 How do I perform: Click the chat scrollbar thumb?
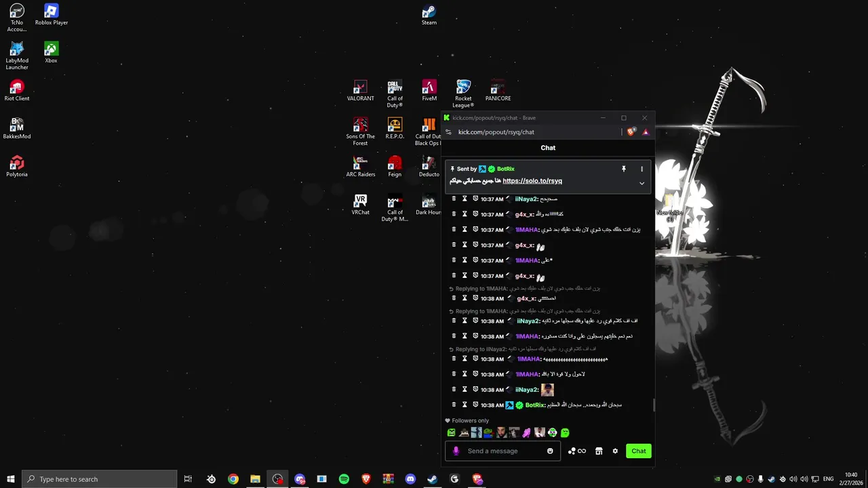pos(654,405)
